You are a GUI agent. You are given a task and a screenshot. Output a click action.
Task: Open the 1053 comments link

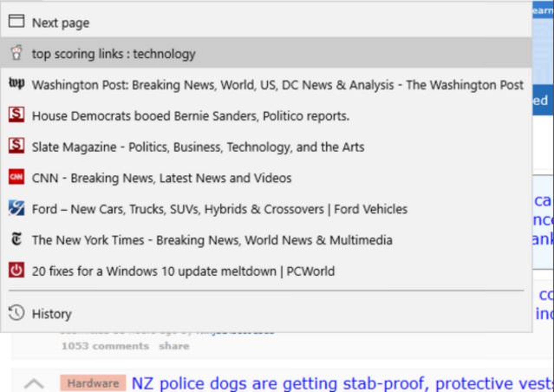point(105,346)
